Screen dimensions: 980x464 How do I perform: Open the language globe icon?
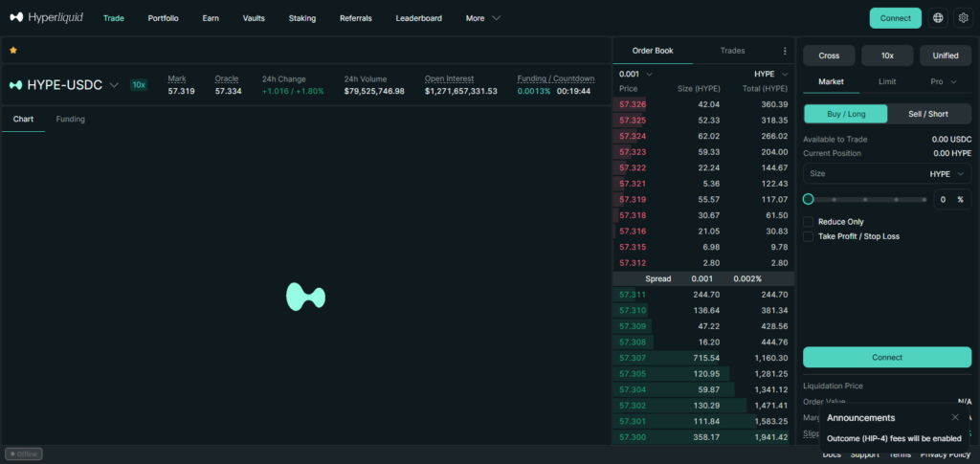point(938,18)
